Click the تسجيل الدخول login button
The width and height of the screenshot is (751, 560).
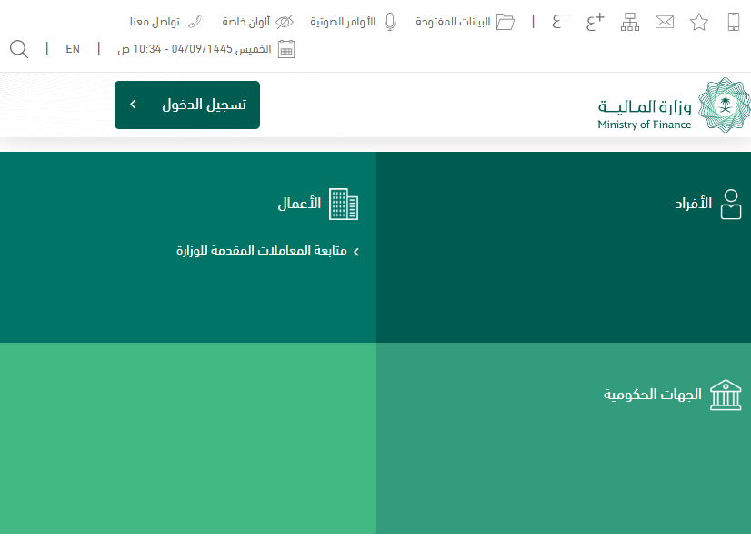click(x=204, y=105)
